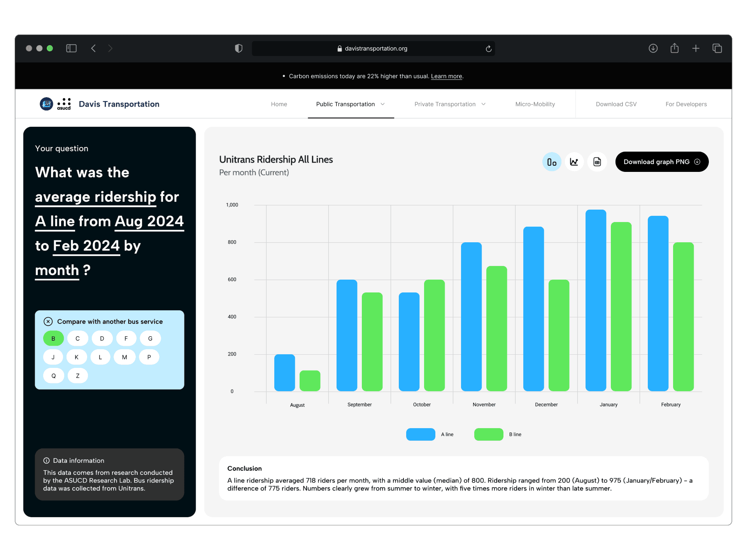Select the Z bus line chip
Image resolution: width=747 pixels, height=560 pixels.
point(77,376)
